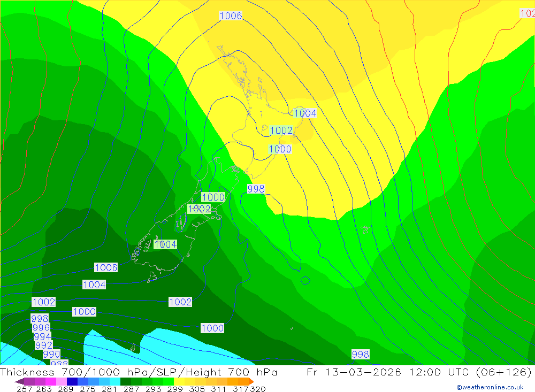Click the 998 label directly above 996
Screen dimensions: 535x392
(40, 319)
